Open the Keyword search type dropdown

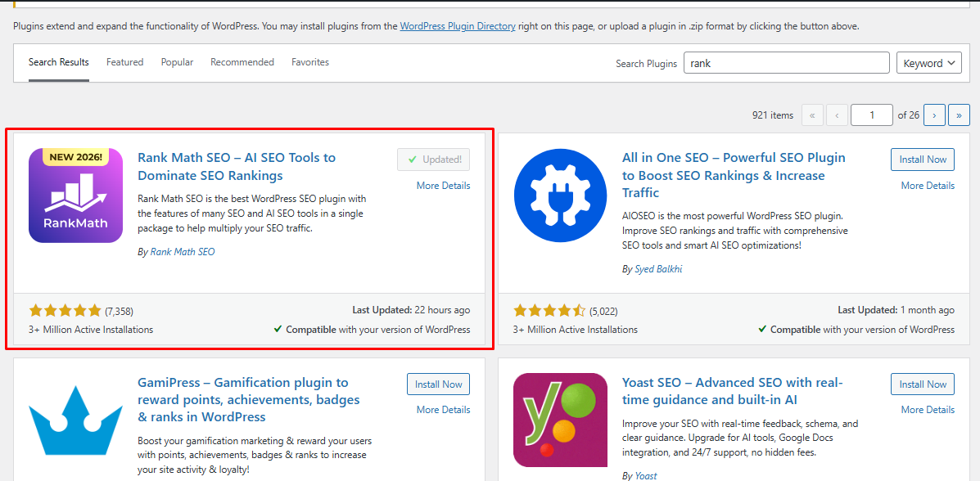pos(928,63)
